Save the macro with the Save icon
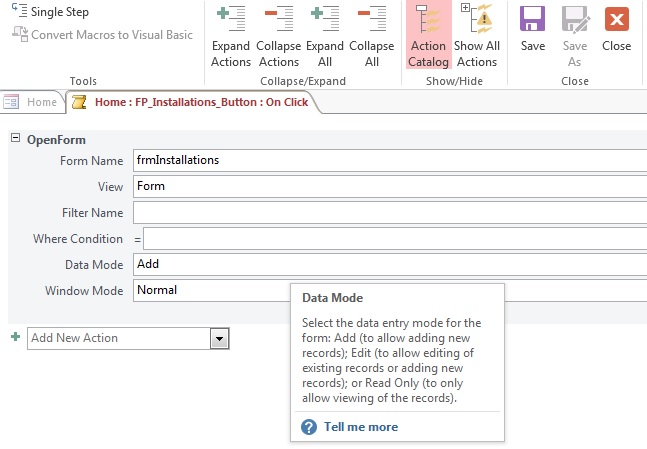This screenshot has width=647, height=449. point(533,29)
